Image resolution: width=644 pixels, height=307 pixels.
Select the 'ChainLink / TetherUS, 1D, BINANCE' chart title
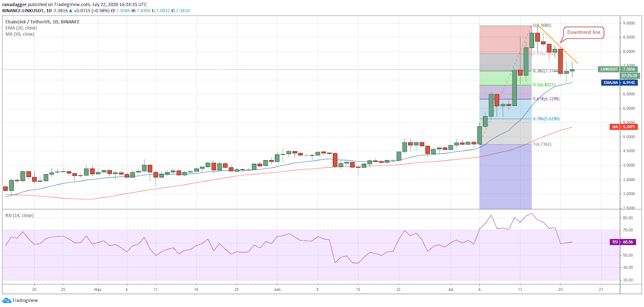coord(42,22)
